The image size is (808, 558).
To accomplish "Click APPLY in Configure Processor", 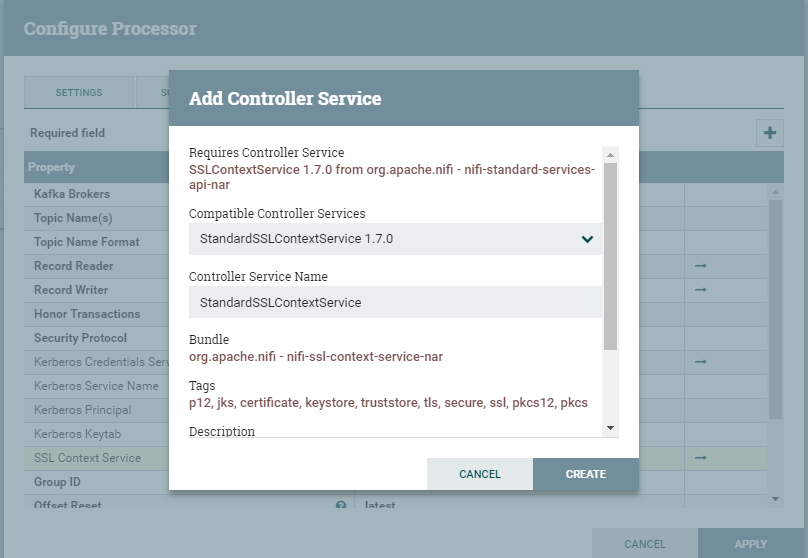I will [x=751, y=544].
